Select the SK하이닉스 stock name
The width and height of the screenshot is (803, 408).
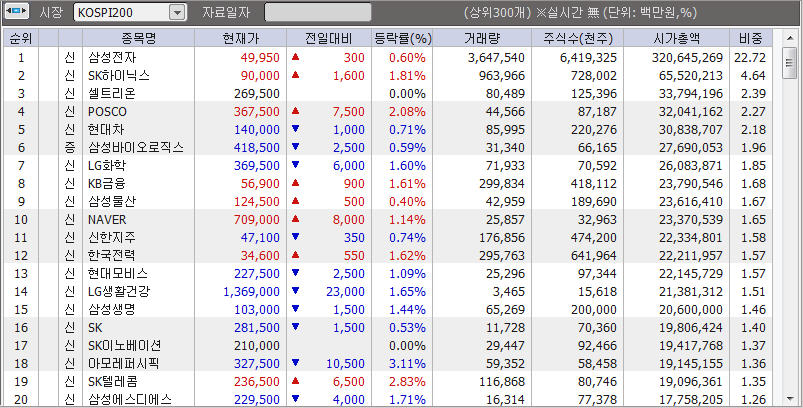point(118,75)
